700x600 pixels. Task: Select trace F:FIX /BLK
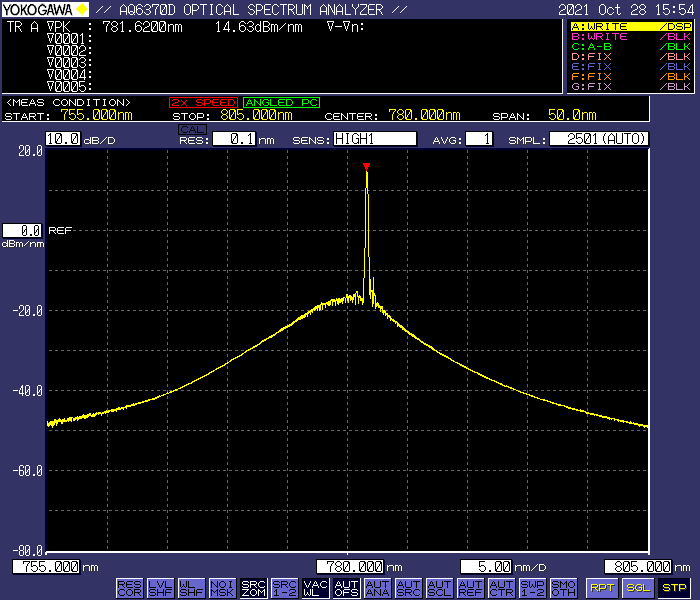click(x=631, y=77)
